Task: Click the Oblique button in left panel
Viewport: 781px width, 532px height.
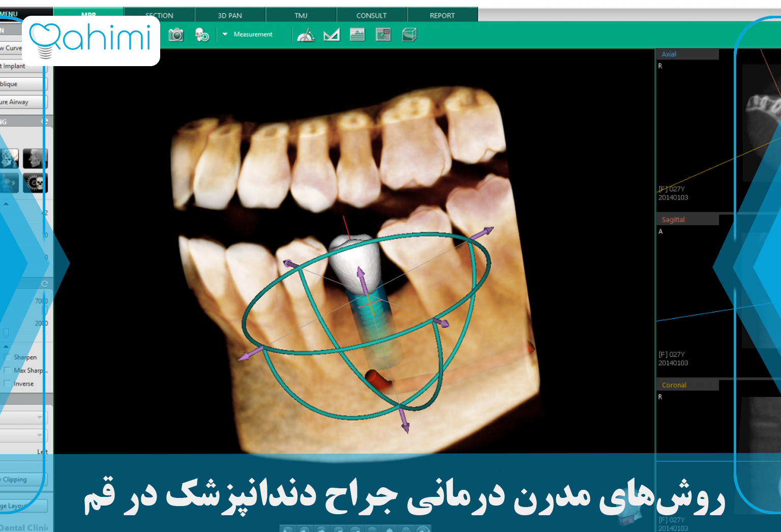Action: (23, 84)
